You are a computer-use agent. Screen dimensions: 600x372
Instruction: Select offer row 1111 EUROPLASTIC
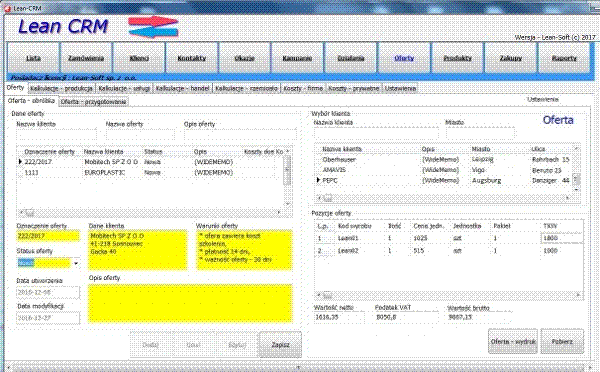[149, 173]
